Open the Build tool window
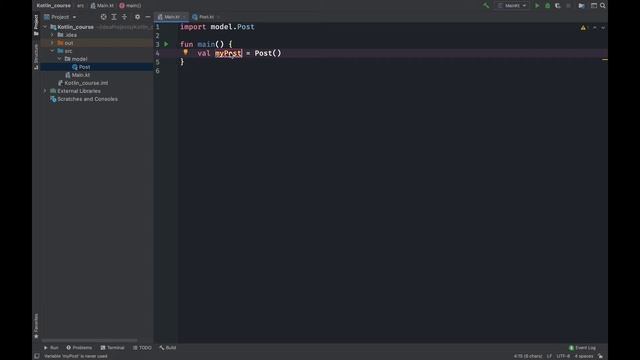The width and height of the screenshot is (640, 360). tap(168, 348)
